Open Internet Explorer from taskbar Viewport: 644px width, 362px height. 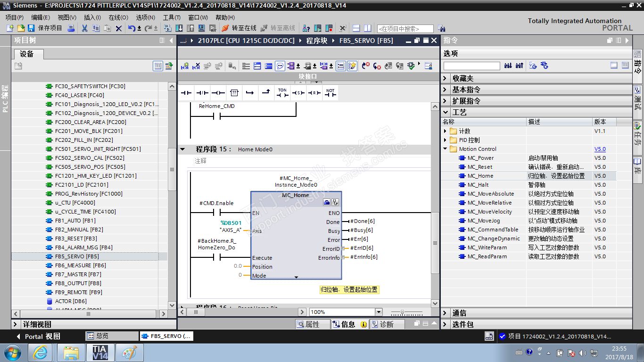(41, 352)
